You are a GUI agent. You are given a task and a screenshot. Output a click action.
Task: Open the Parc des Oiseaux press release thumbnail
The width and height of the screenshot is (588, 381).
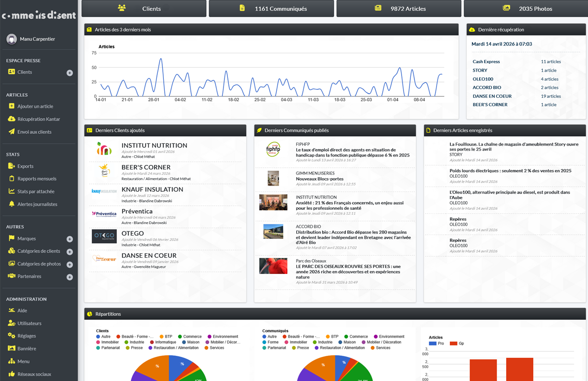[273, 266]
